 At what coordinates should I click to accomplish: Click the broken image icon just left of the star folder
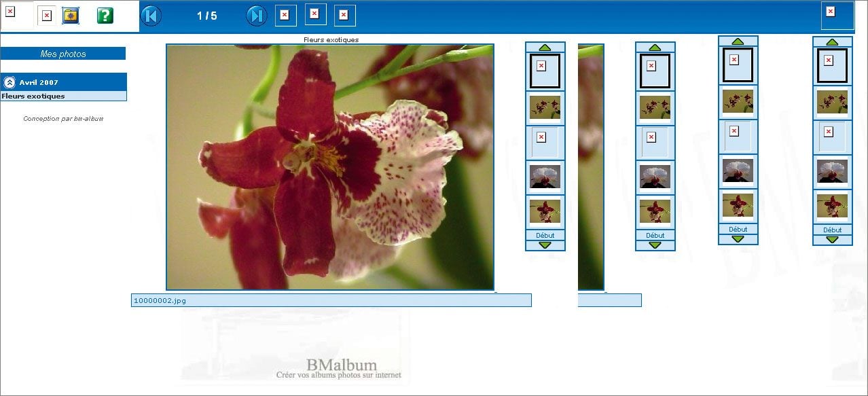46,16
